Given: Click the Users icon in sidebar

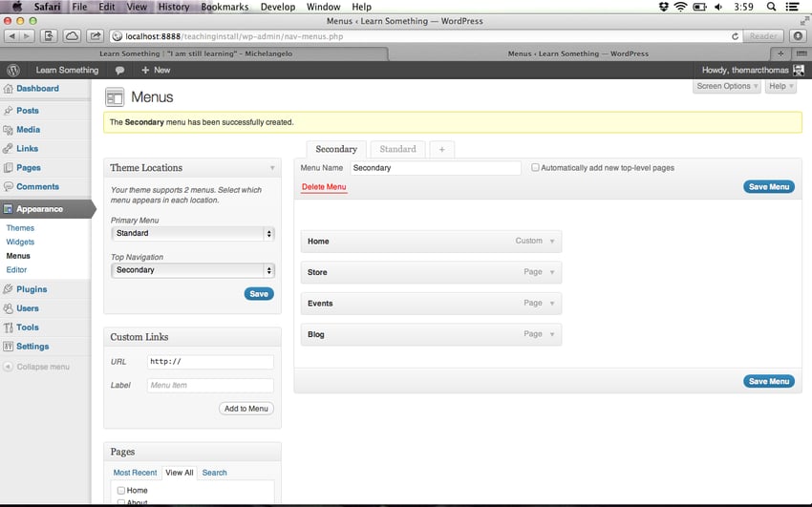Looking at the screenshot, I should pyautogui.click(x=8, y=308).
